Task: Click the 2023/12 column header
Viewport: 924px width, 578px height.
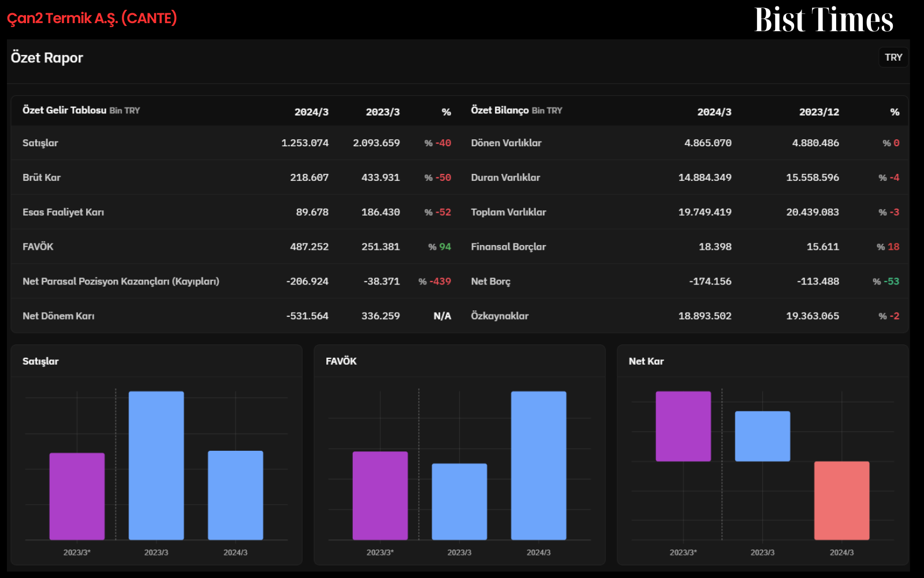Action: point(819,112)
